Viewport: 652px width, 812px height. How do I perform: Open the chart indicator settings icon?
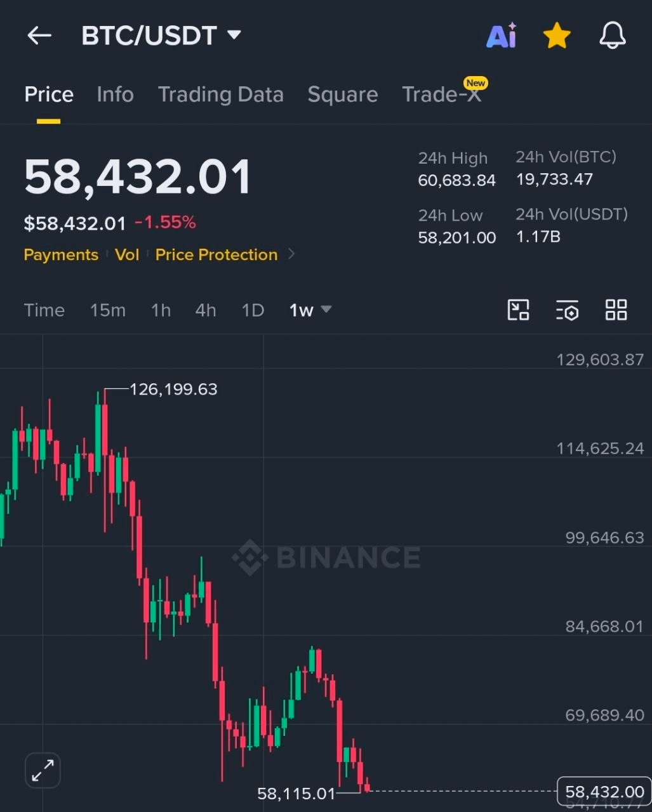click(x=567, y=310)
